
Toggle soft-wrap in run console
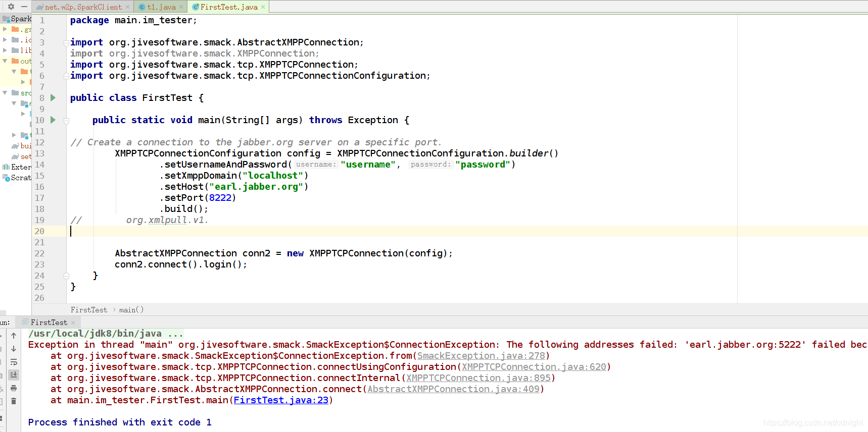14,362
